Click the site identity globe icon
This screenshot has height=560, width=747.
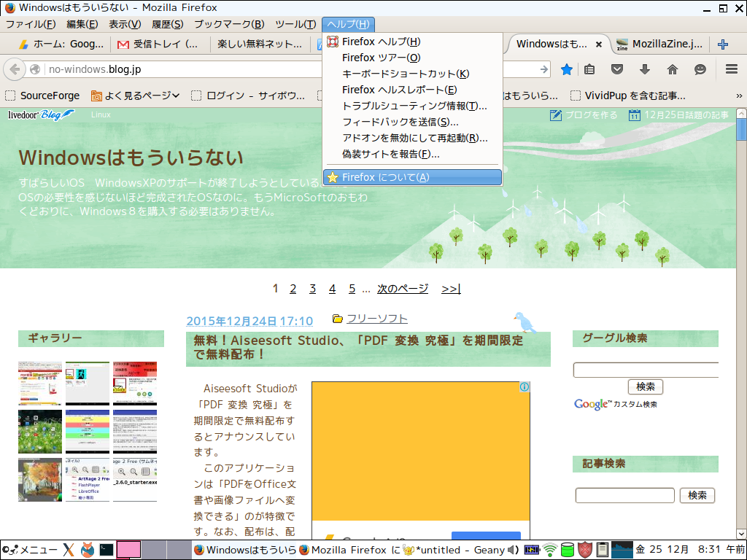35,69
